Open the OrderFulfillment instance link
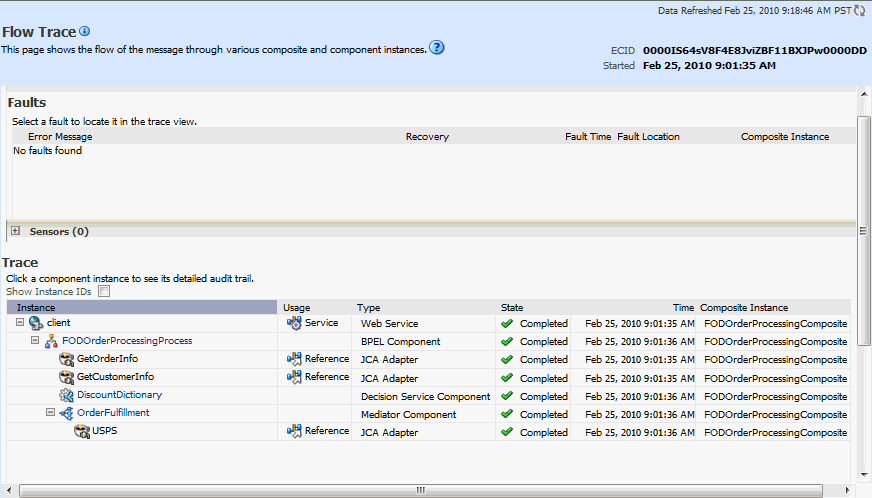Viewport: 872px width, 498px height. (x=113, y=412)
